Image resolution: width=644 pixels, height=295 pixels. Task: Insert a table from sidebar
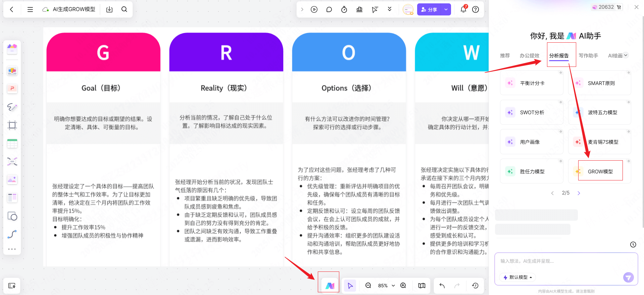[12, 143]
